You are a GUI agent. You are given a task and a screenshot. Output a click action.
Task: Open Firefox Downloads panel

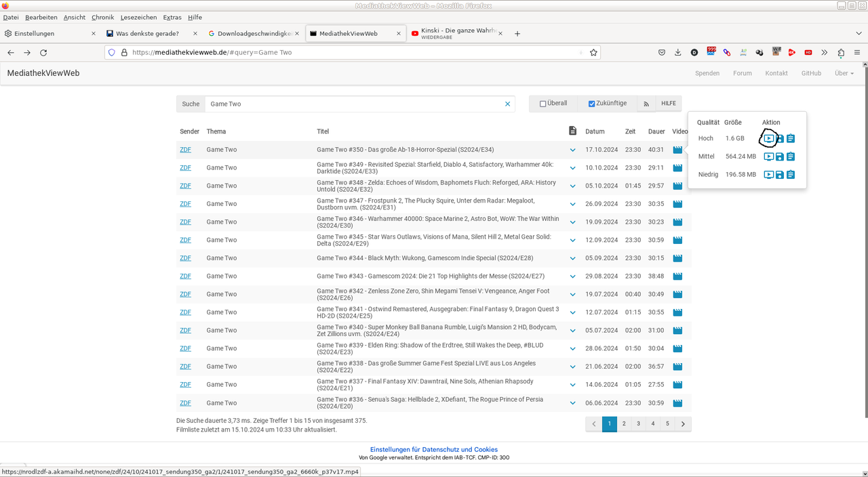[677, 52]
